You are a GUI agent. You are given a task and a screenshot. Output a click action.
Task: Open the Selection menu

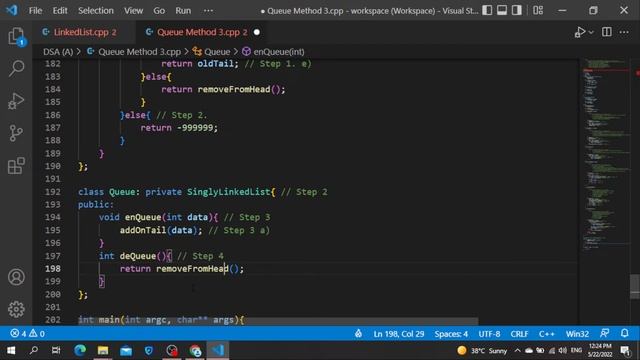96,11
